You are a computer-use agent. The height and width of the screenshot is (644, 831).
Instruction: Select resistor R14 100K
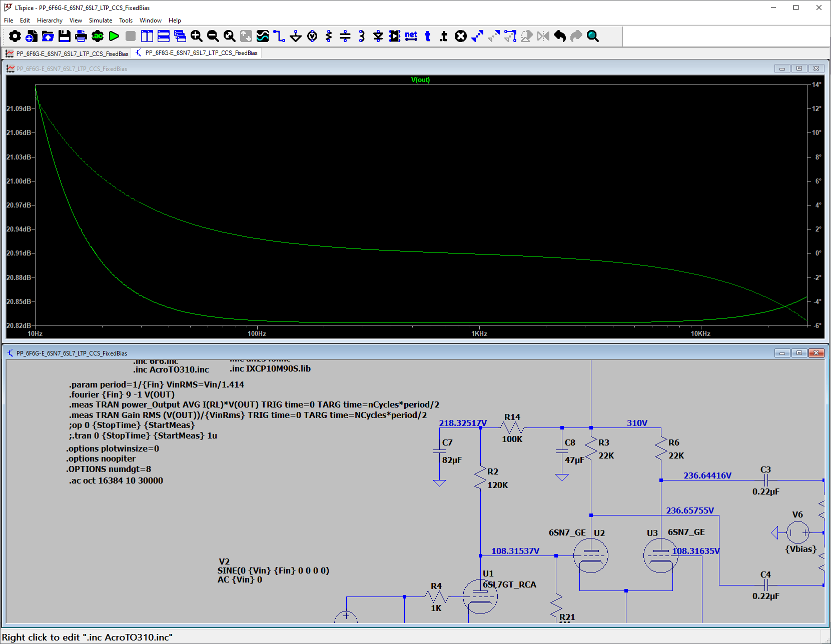pyautogui.click(x=512, y=427)
